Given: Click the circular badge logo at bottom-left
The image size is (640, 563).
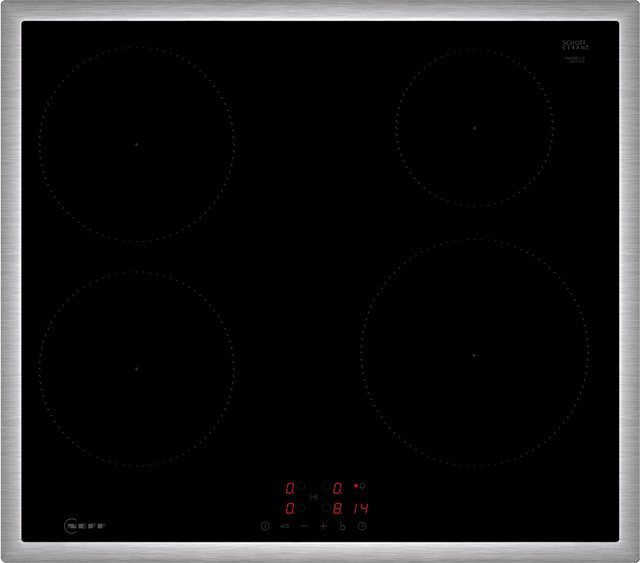Looking at the screenshot, I should pos(71,526).
